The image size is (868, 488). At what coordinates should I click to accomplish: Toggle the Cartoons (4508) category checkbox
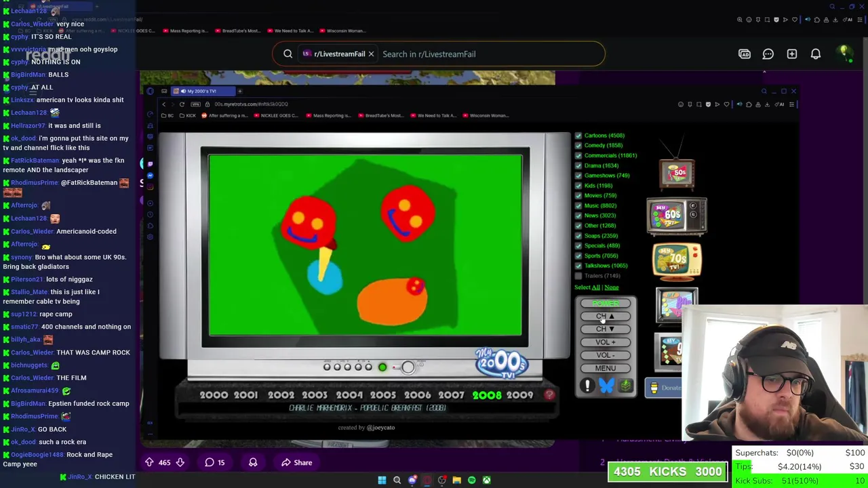(578, 136)
